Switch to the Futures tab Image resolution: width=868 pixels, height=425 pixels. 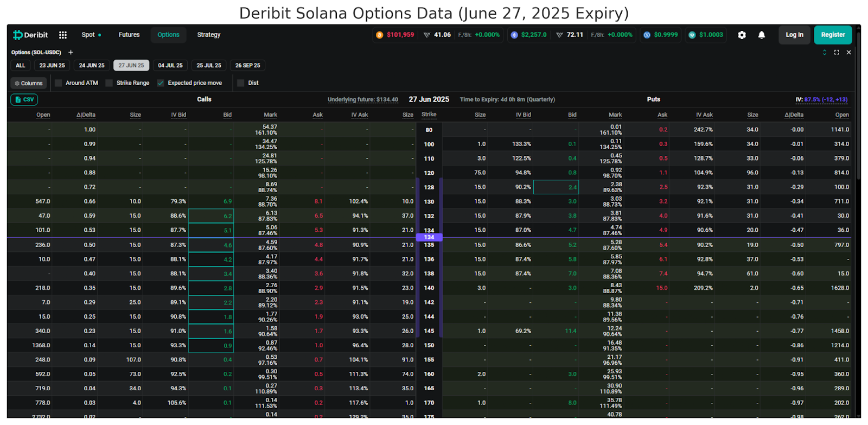pos(129,35)
